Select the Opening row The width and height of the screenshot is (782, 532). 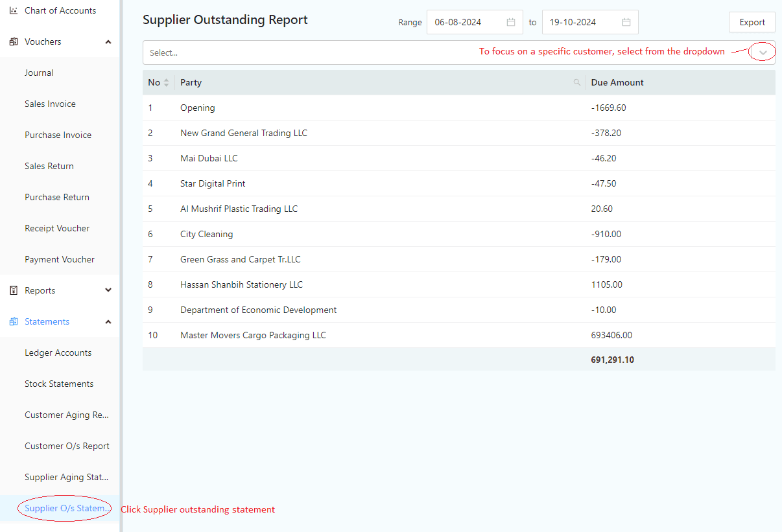point(459,108)
